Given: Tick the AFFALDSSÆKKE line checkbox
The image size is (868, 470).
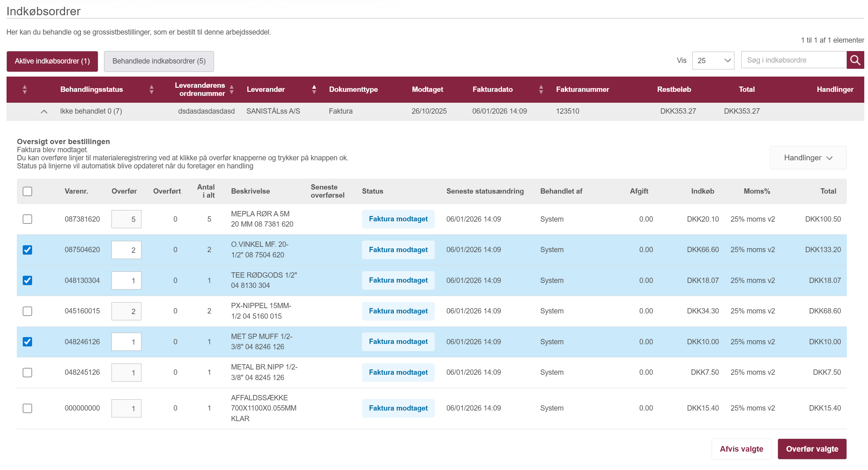Looking at the screenshot, I should 27,408.
